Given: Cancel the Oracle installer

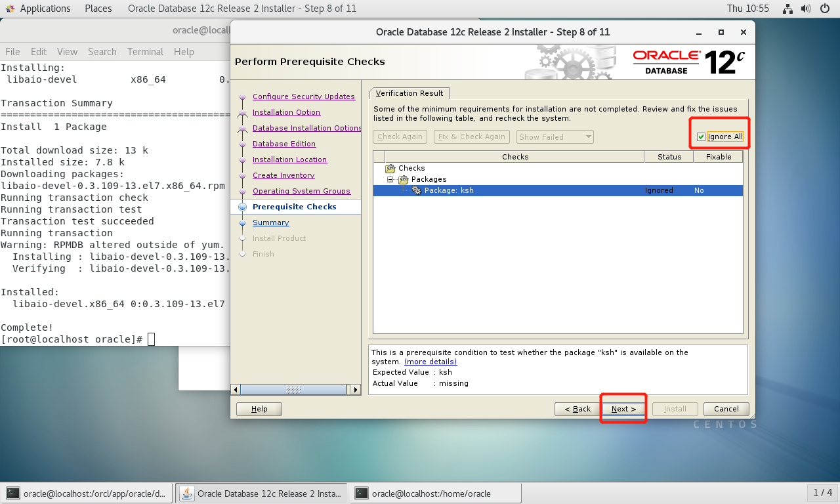Looking at the screenshot, I should point(726,409).
